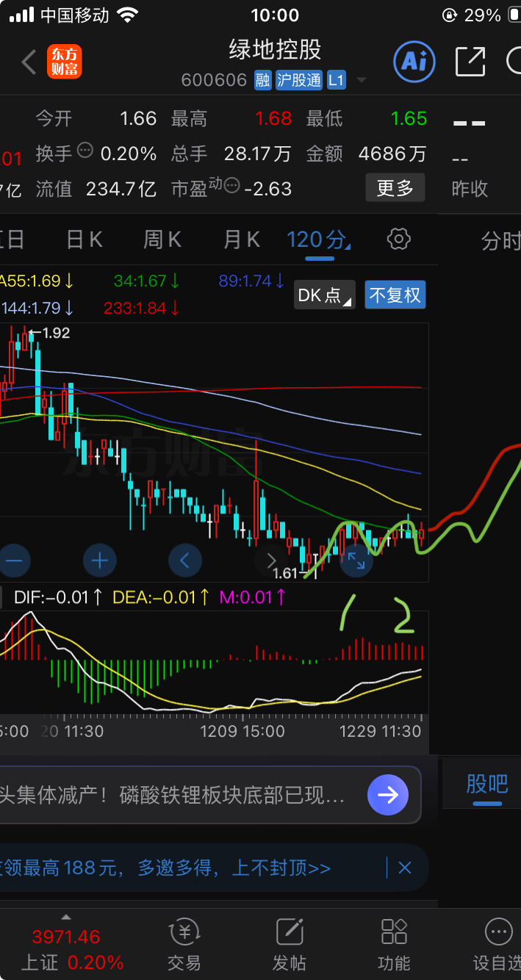Tap the 34:1.67 moving average label

(x=146, y=281)
